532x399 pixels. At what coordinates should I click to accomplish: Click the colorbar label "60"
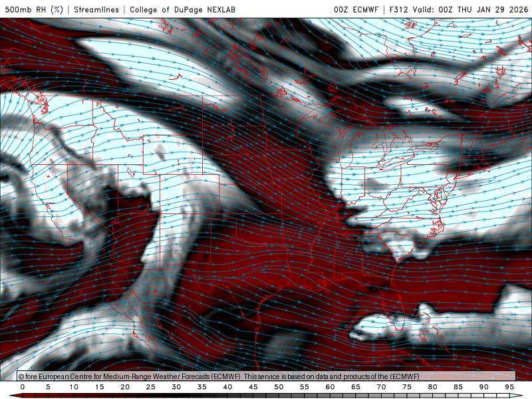[330, 387]
